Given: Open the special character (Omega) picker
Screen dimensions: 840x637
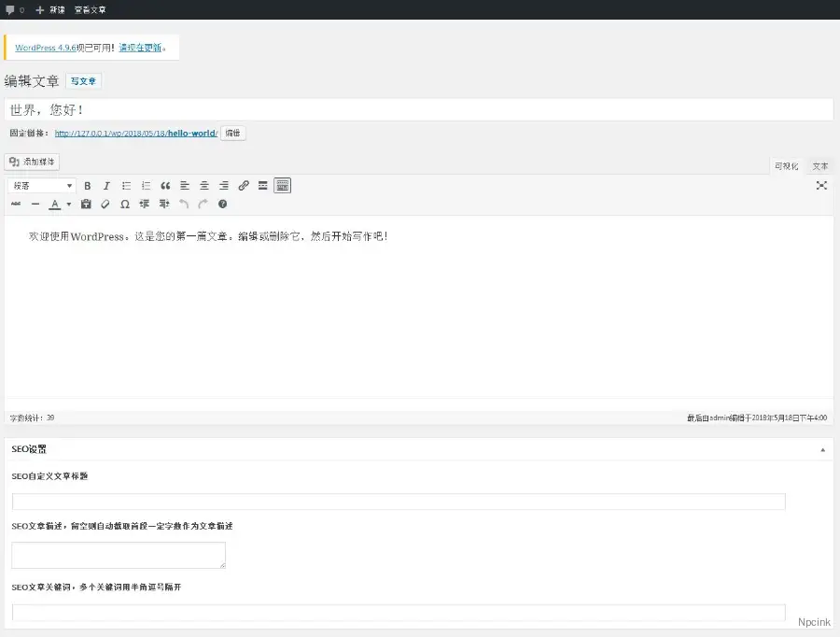Looking at the screenshot, I should (125, 204).
